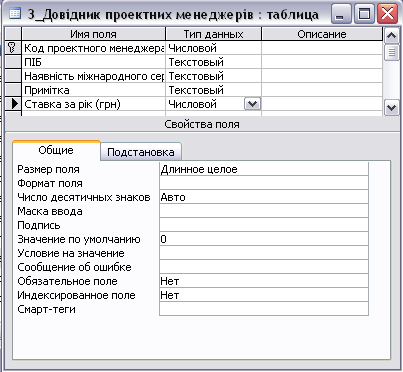The image size is (403, 372).
Task: Open the data type dropdown for Ставка за рік
Action: pyautogui.click(x=252, y=104)
